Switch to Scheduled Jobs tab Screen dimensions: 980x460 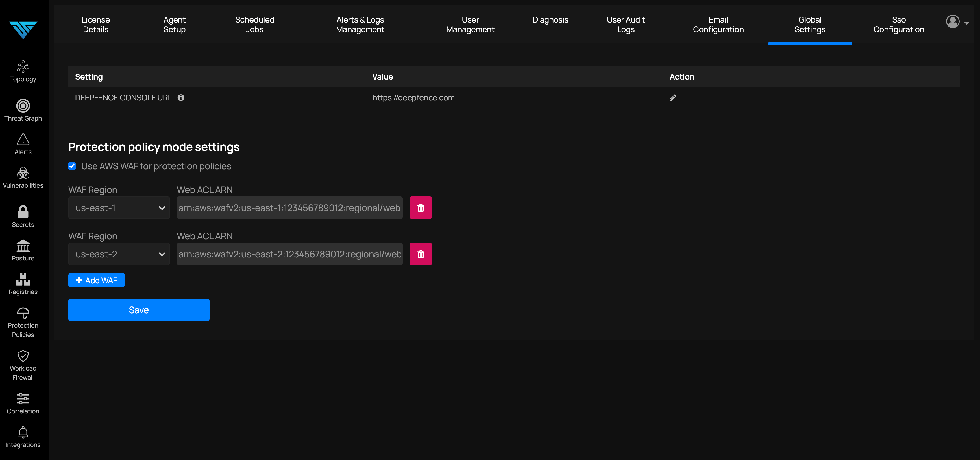pos(254,24)
